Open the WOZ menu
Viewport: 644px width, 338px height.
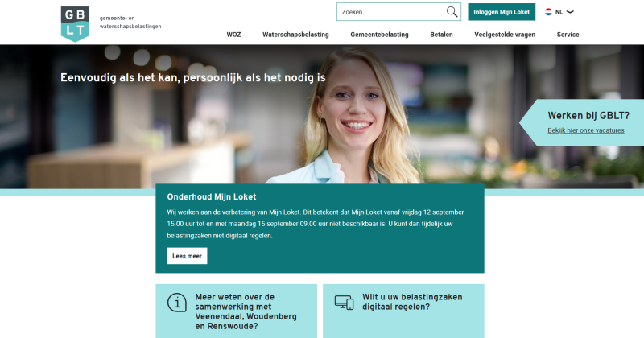pos(233,35)
